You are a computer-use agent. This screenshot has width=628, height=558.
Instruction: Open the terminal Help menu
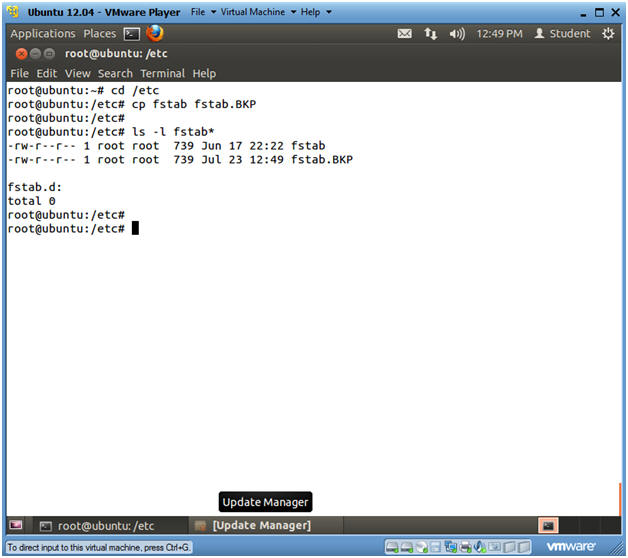(204, 73)
